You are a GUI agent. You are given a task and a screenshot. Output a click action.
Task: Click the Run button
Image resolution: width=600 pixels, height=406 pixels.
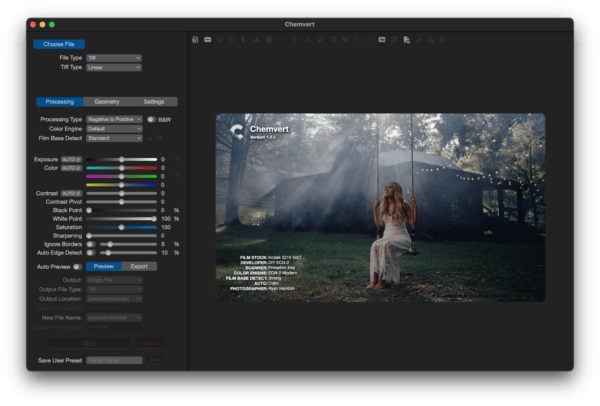pyautogui.click(x=90, y=343)
